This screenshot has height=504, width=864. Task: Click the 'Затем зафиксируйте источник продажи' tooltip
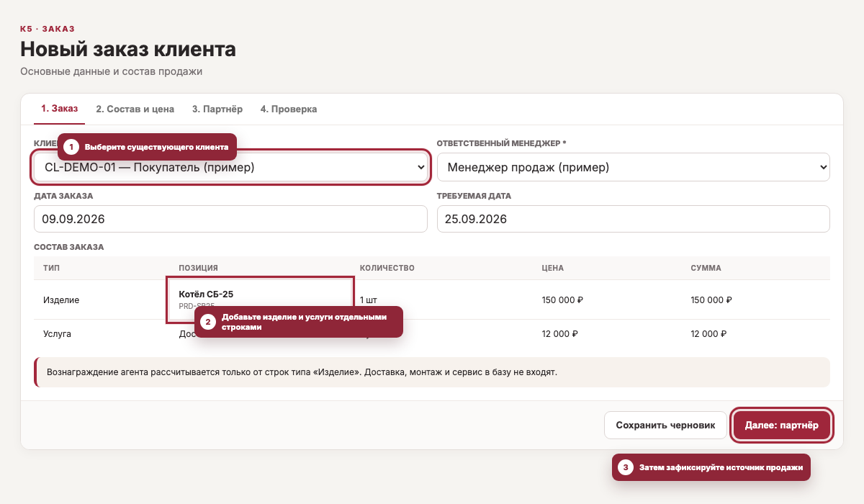[x=711, y=467]
